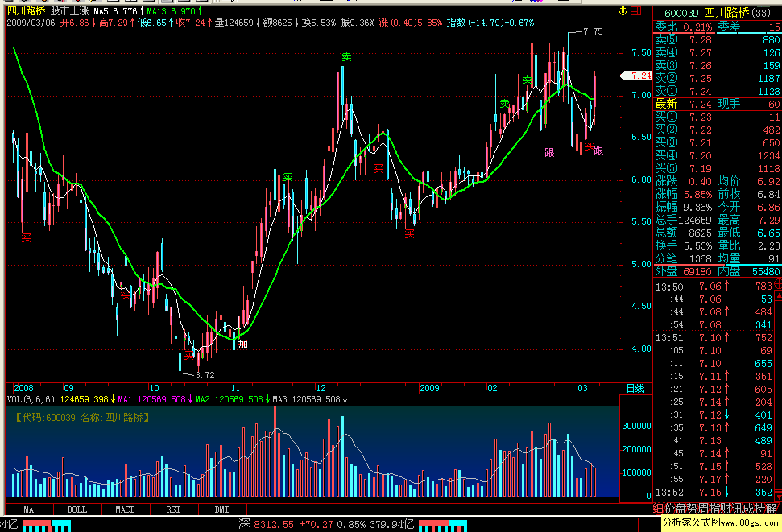Open the MACD indicator tab
Screen dimensions: 782x532
125,509
